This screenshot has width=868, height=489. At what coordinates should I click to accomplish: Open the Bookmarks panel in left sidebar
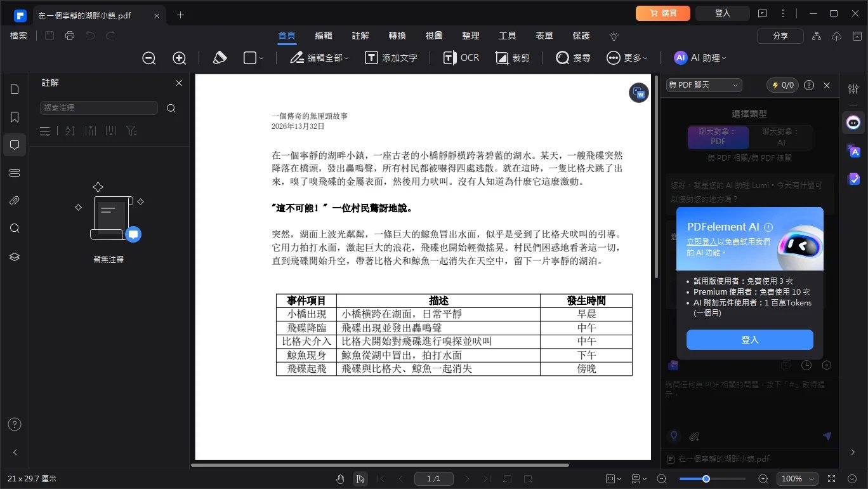(15, 117)
